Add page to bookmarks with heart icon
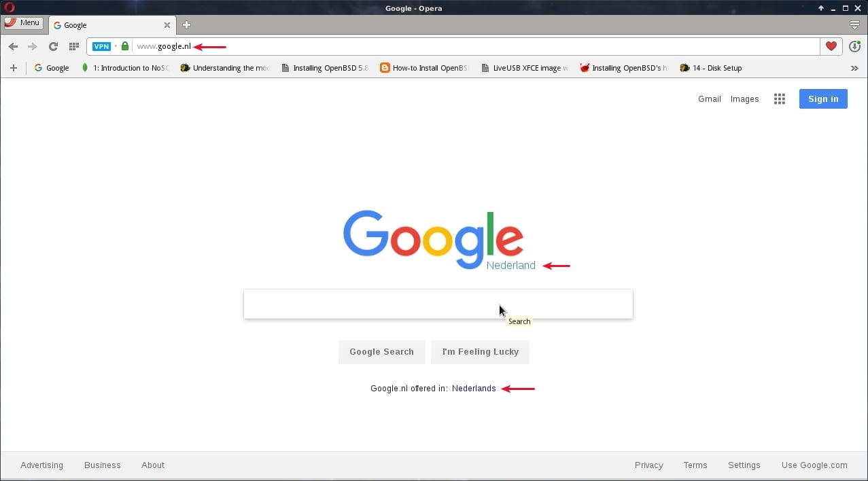Screen dimensions: 868x481 [831, 46]
